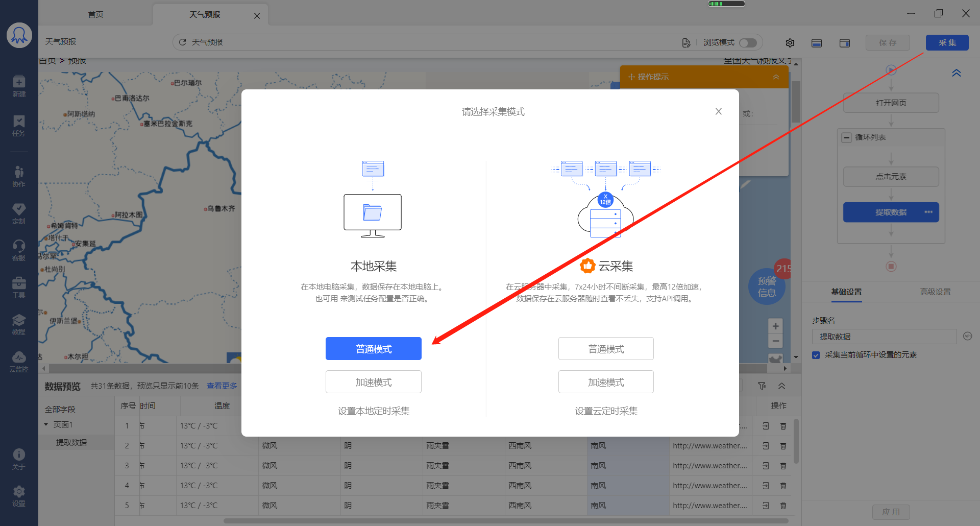This screenshot has width=980, height=526.
Task: Click the filter icon in data preview header
Action: pos(762,386)
